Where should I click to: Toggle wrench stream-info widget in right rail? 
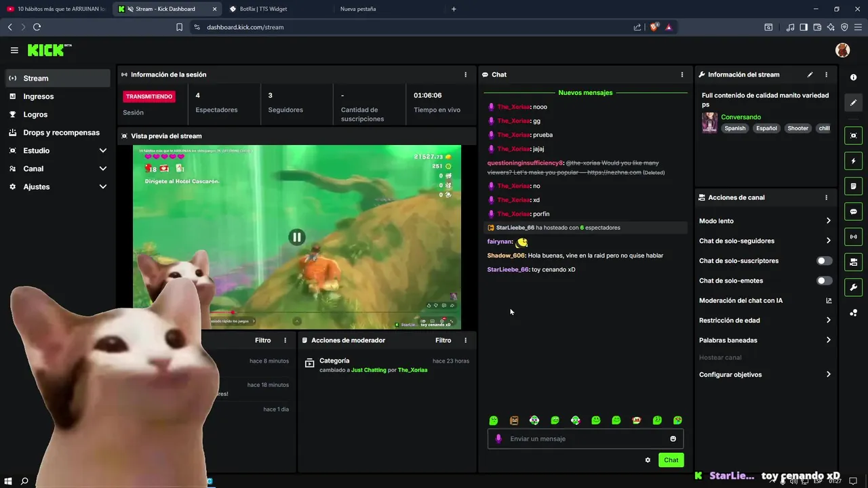(x=853, y=287)
